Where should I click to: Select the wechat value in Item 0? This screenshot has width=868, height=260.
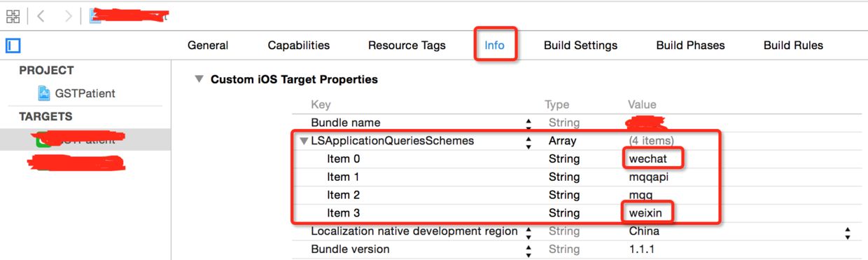tap(648, 159)
